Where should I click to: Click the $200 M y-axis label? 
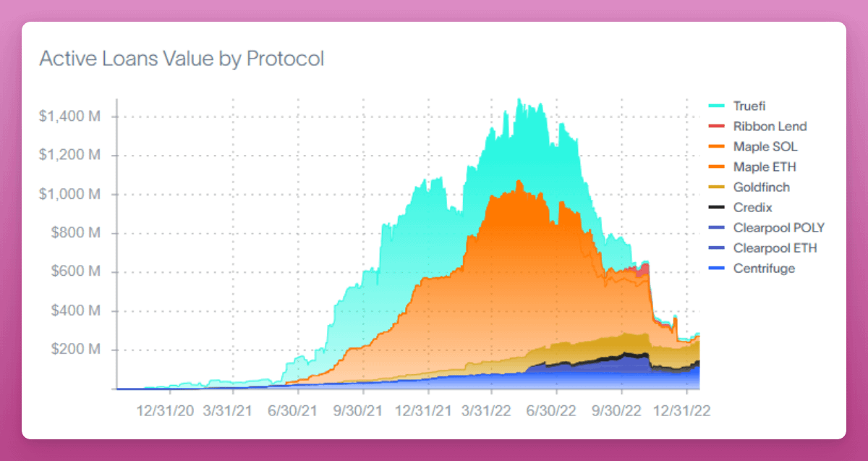[75, 350]
